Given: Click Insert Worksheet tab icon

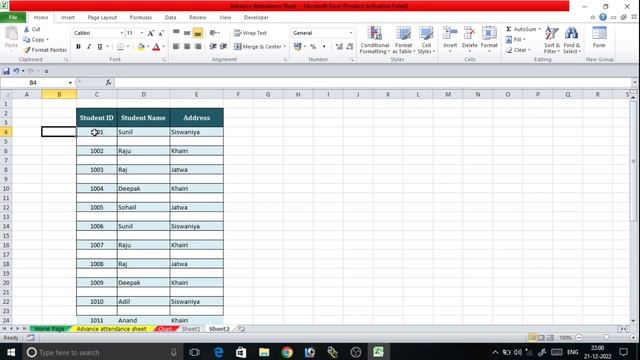Looking at the screenshot, I should (242, 329).
